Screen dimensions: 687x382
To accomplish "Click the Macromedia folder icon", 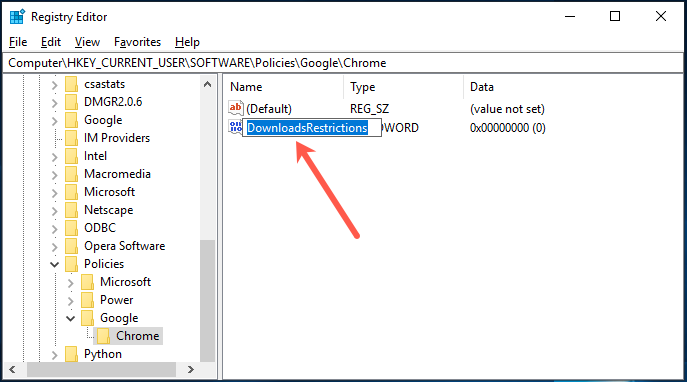I will (x=71, y=174).
